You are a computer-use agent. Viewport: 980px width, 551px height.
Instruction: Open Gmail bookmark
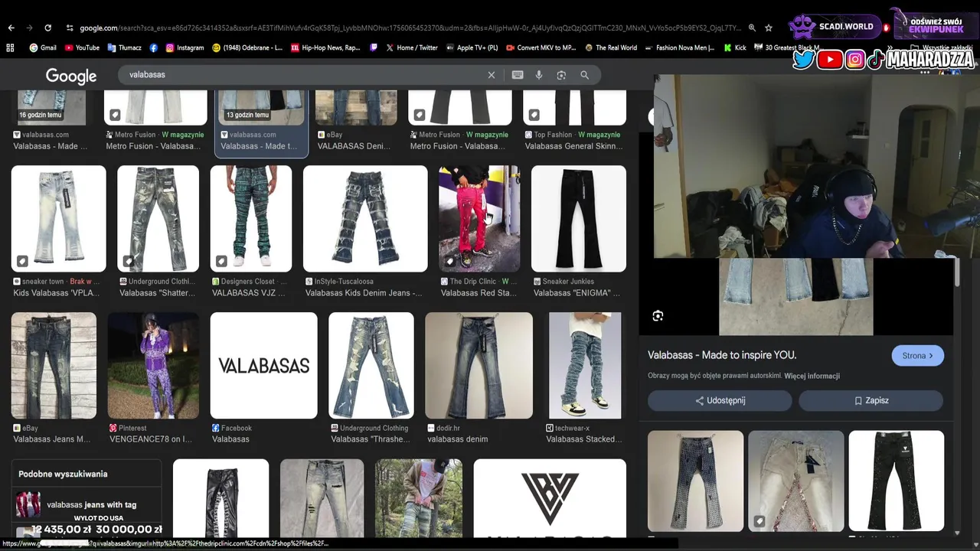(x=43, y=47)
